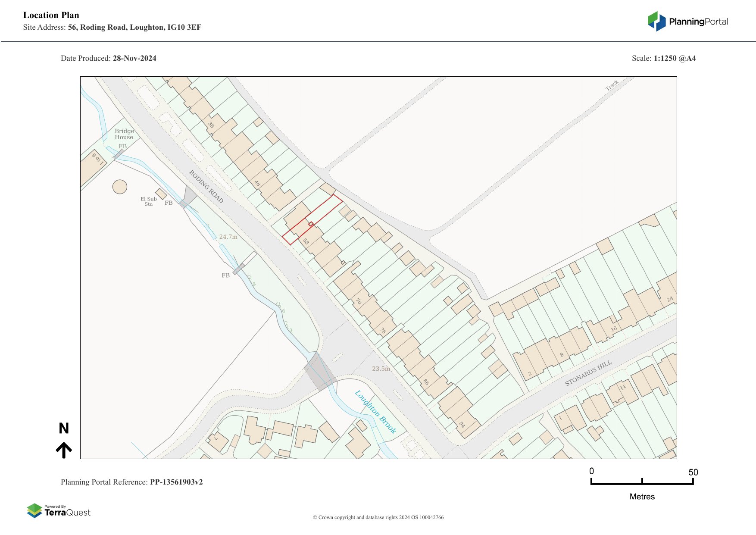Image resolution: width=756 pixels, height=535 pixels.
Task: Select the RODING ROAD street label
Action: coord(206,187)
